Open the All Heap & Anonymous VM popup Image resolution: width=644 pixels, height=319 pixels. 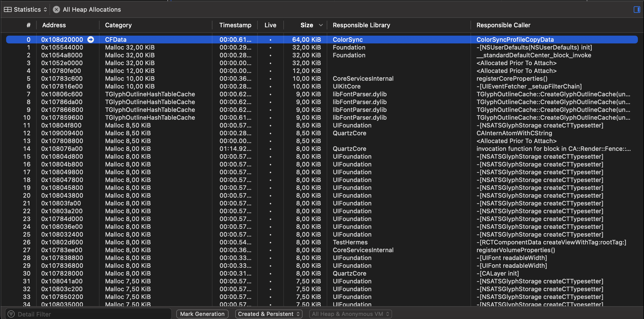(x=350, y=314)
